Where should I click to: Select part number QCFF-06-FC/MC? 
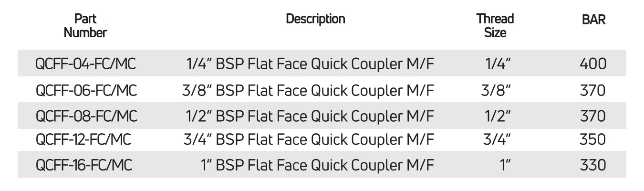[x=86, y=90]
